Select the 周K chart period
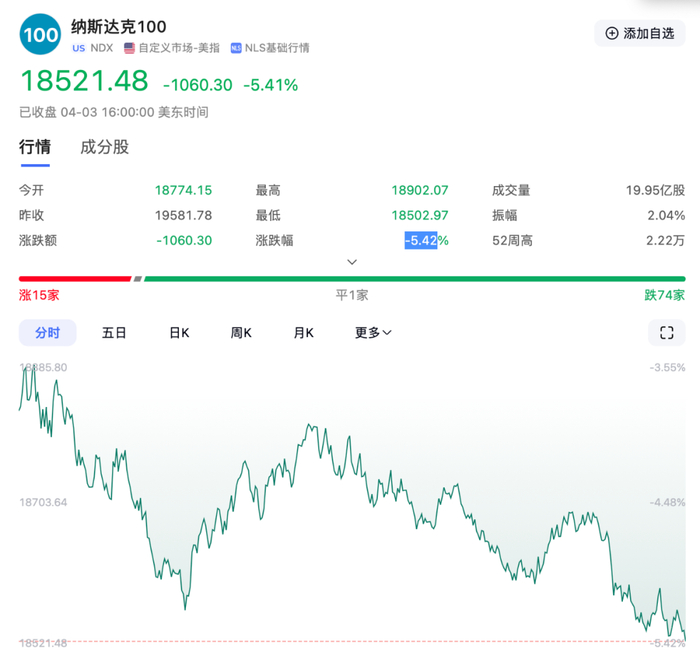 (x=241, y=333)
